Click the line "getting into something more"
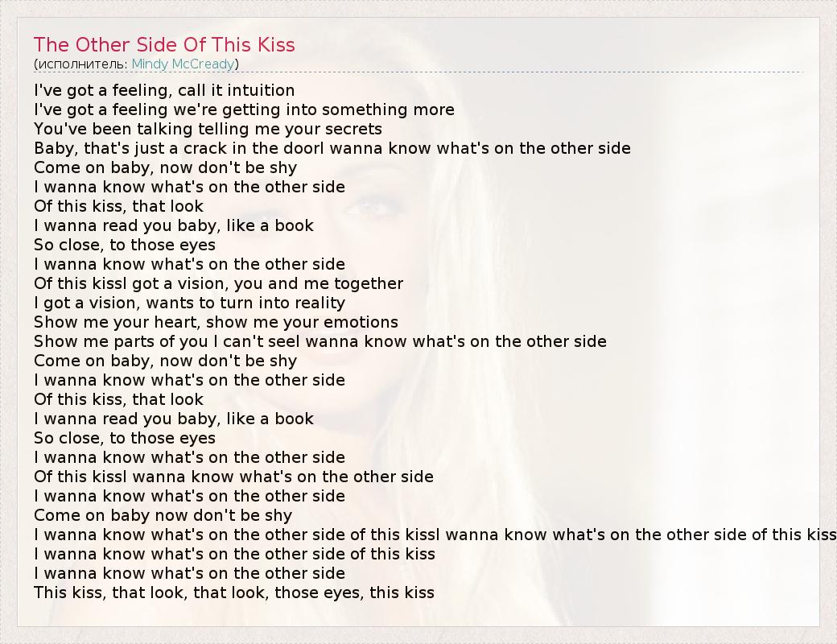This screenshot has width=837, height=644. pos(244,109)
